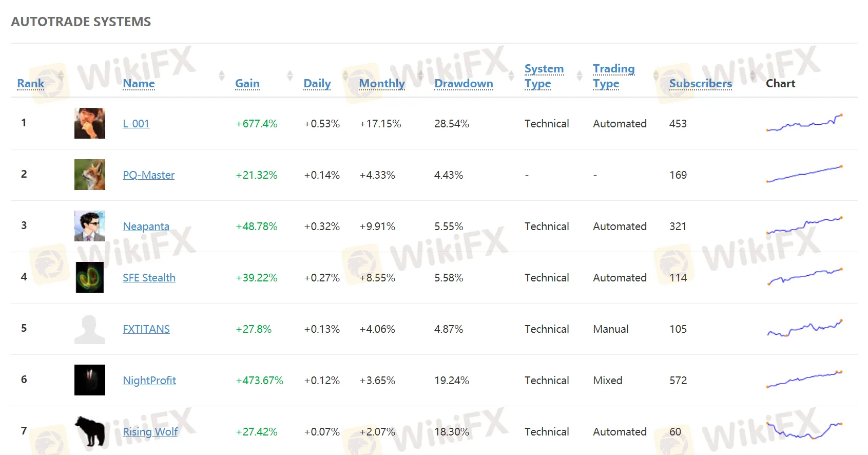Open SFE Stealth avatar image

pos(90,277)
